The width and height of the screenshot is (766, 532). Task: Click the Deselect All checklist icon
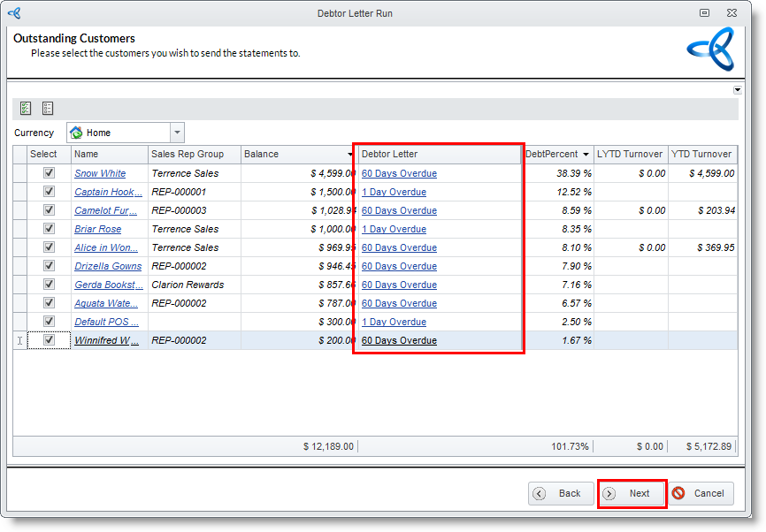pyautogui.click(x=48, y=109)
